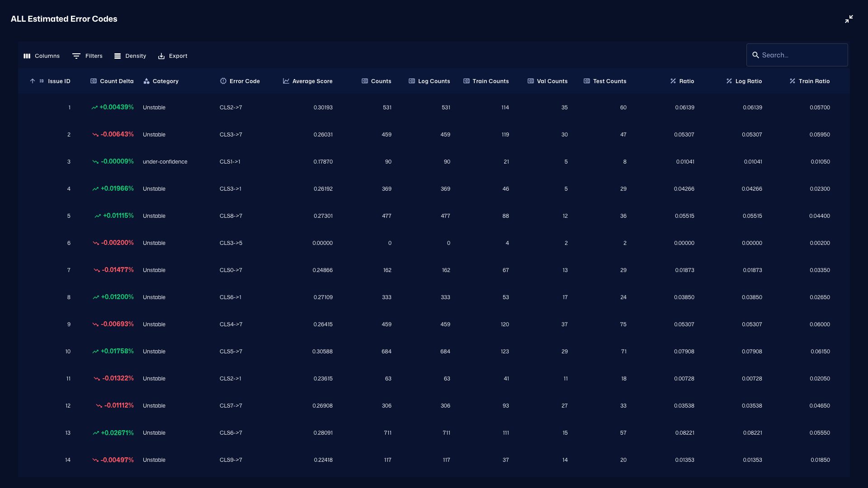The height and width of the screenshot is (488, 868).
Task: Click the percent icon in Train Ratio header
Action: (792, 81)
